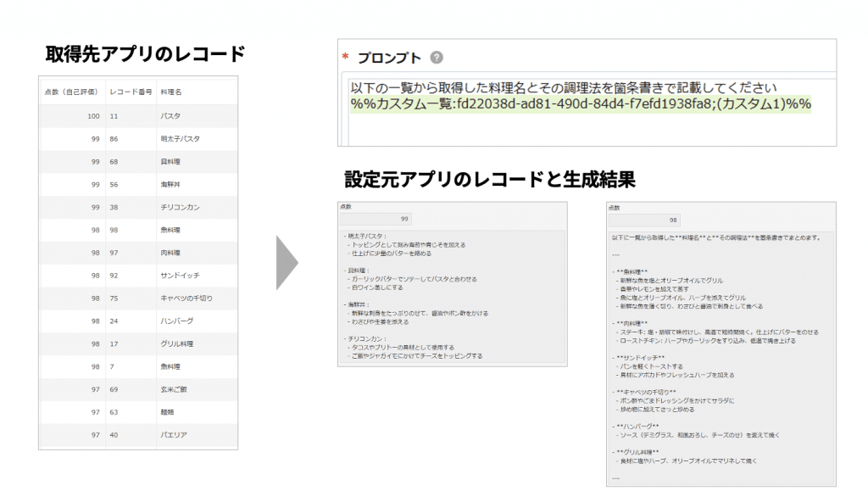Viewport: 868px width, 491px height.
Task: Click the キャベツの千切り row
Action: click(186, 299)
